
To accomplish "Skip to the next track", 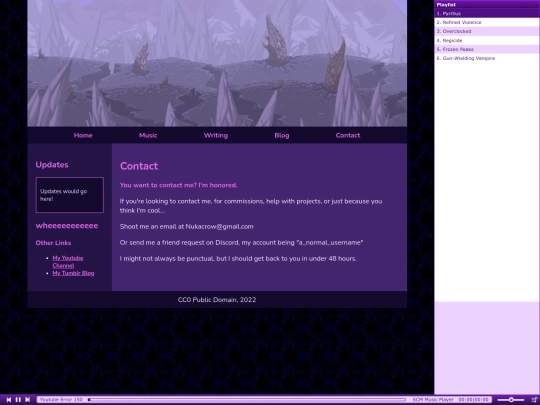I will click(28, 399).
